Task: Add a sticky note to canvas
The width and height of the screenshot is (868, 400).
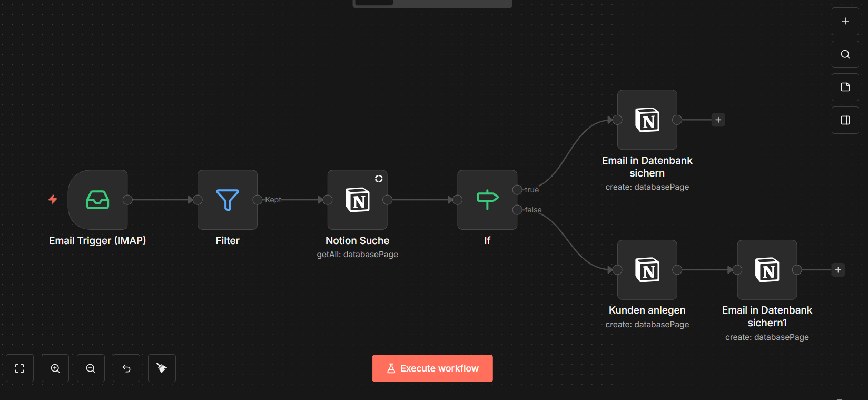Action: click(x=845, y=87)
